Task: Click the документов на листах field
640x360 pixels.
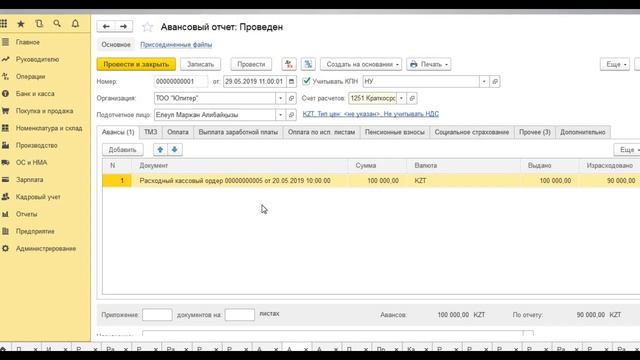Action: tap(240, 315)
